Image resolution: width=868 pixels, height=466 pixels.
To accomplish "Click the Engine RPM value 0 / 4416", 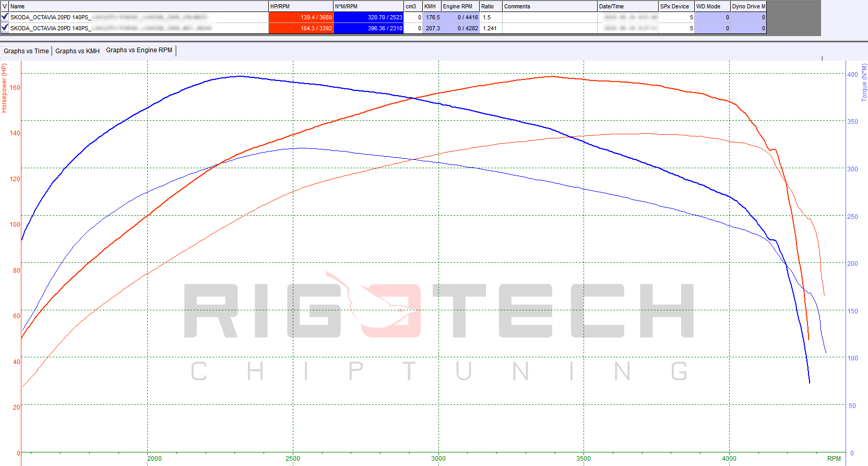I will 460,17.
